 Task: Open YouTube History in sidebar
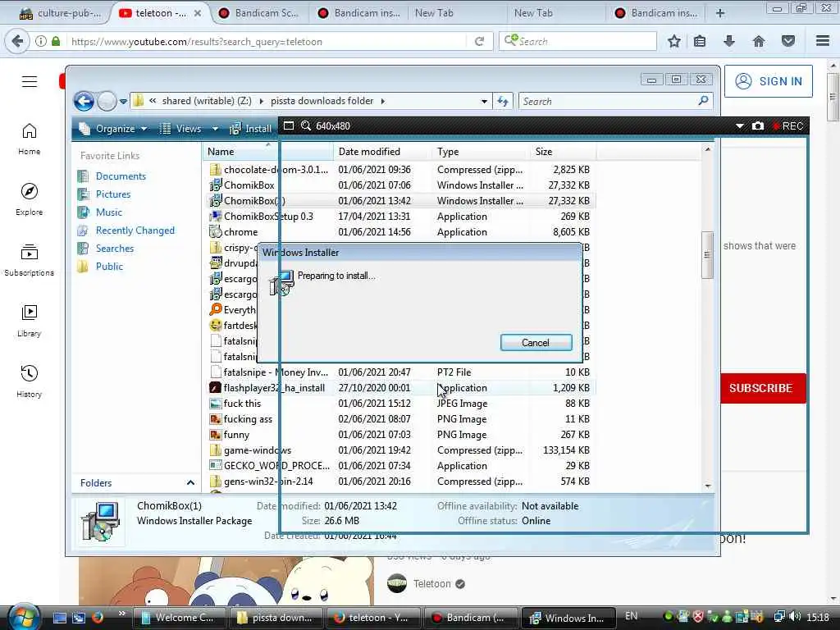[x=29, y=381]
